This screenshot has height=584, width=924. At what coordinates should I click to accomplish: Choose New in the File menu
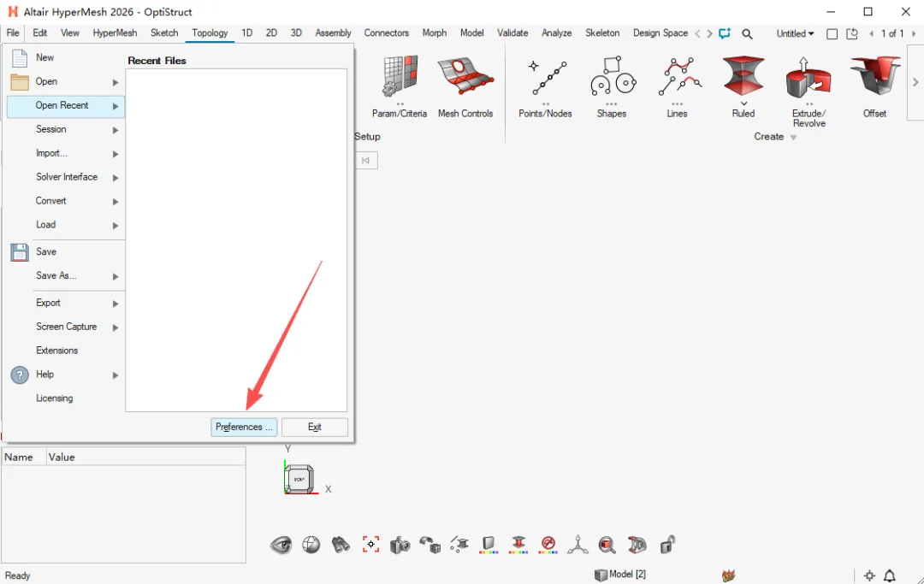44,57
